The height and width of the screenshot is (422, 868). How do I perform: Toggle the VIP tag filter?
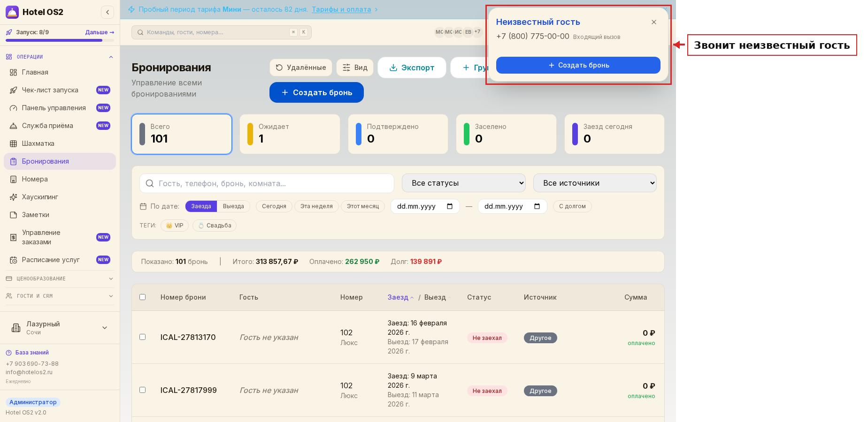tap(175, 226)
